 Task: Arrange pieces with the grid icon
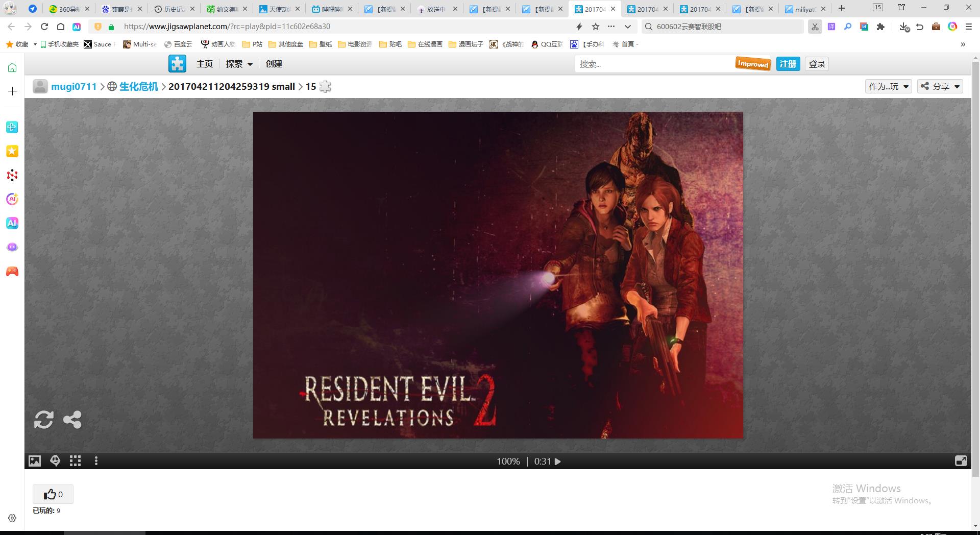tap(76, 461)
